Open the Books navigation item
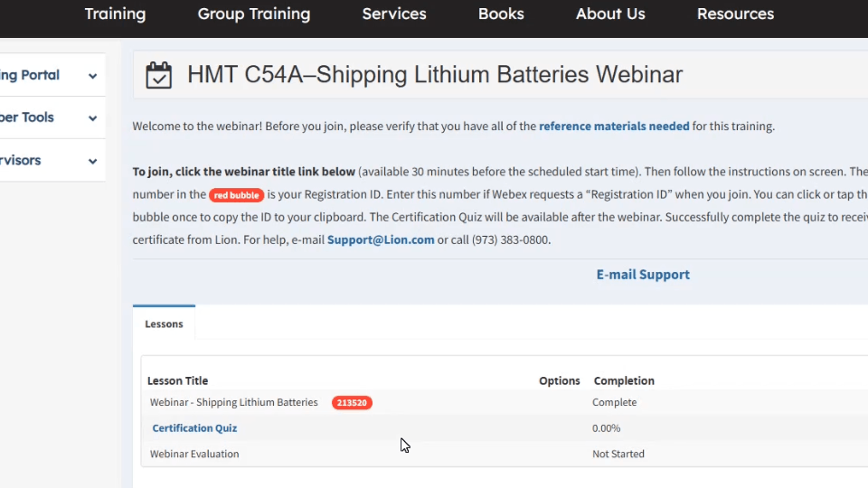Screen dimensions: 868x488 (501, 14)
